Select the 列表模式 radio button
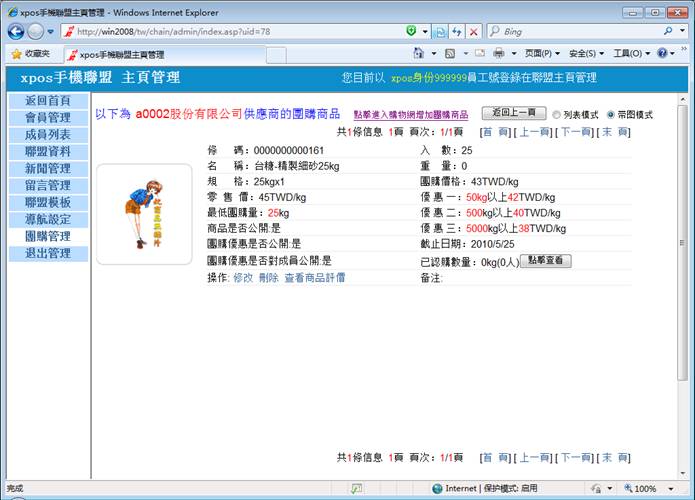 point(556,115)
